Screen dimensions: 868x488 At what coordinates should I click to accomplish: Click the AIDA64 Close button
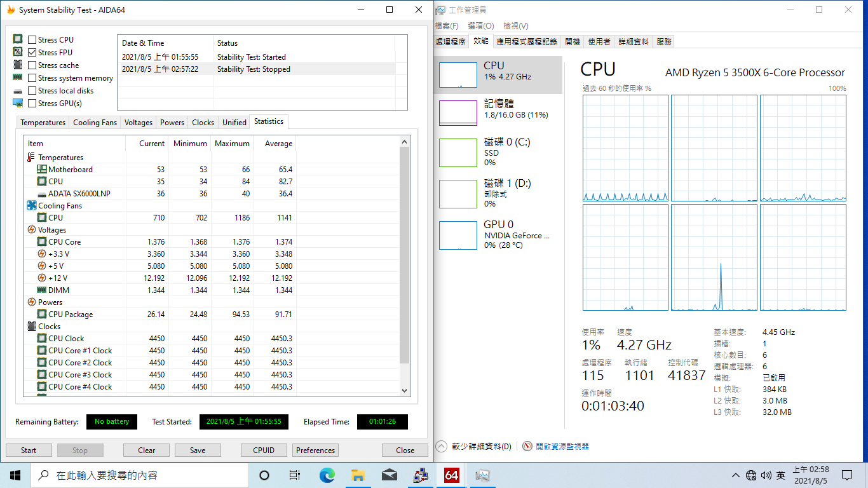[x=405, y=450]
